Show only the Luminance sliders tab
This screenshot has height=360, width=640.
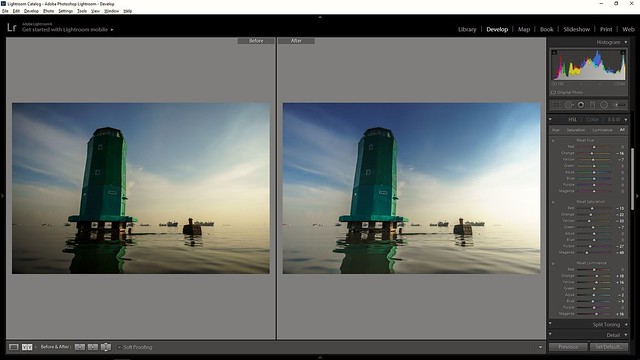point(602,130)
